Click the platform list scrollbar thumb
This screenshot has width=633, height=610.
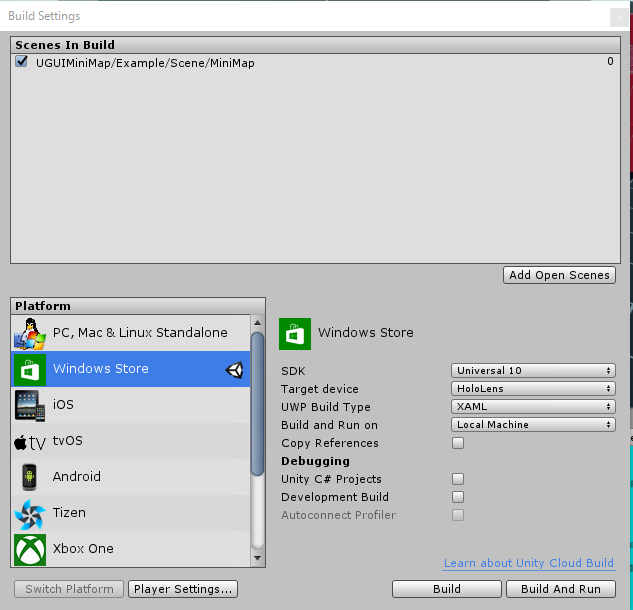pos(258,404)
